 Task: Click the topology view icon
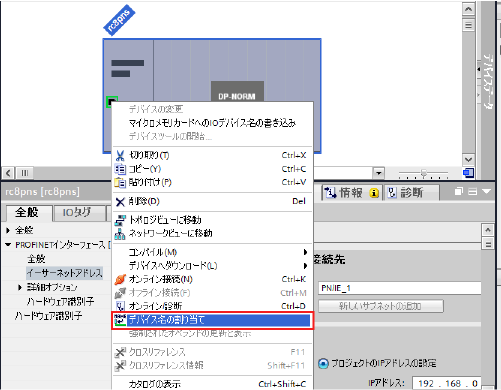point(120,220)
